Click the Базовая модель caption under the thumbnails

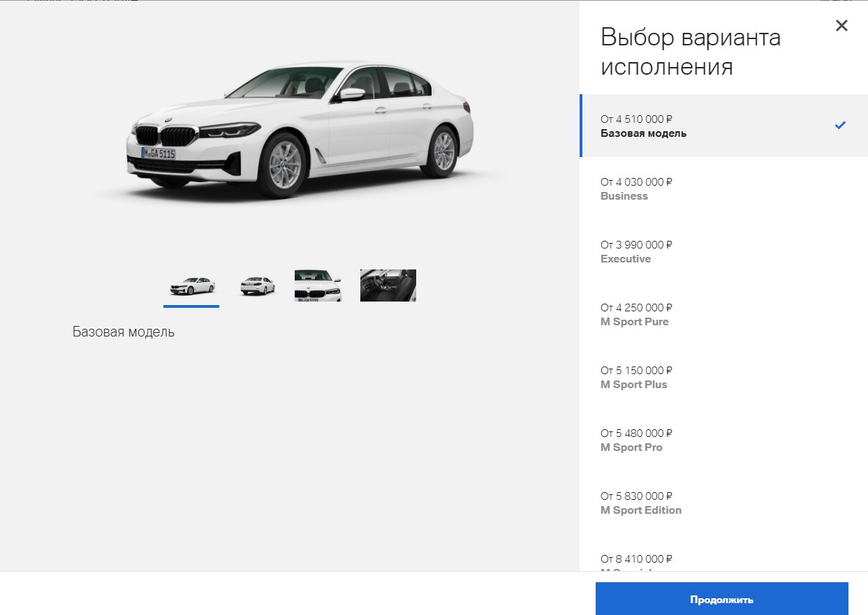tap(124, 332)
